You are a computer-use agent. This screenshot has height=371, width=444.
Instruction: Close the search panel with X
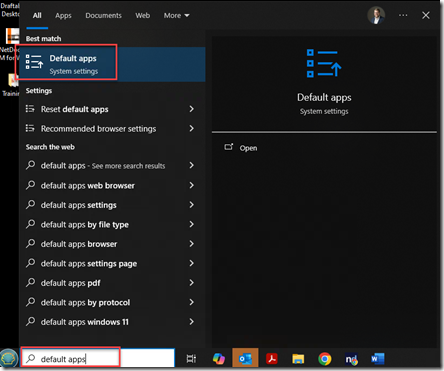pos(426,15)
